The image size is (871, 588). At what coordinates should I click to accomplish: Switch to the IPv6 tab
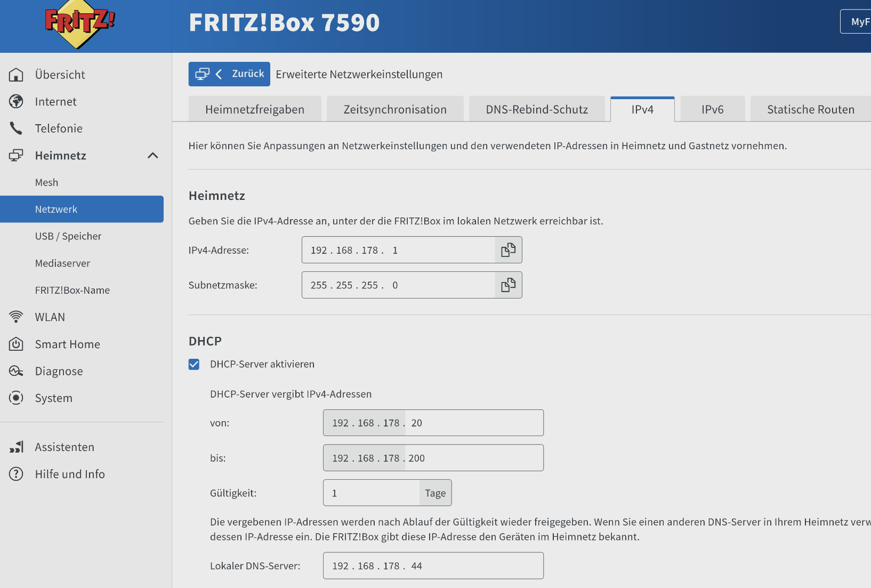(x=712, y=110)
